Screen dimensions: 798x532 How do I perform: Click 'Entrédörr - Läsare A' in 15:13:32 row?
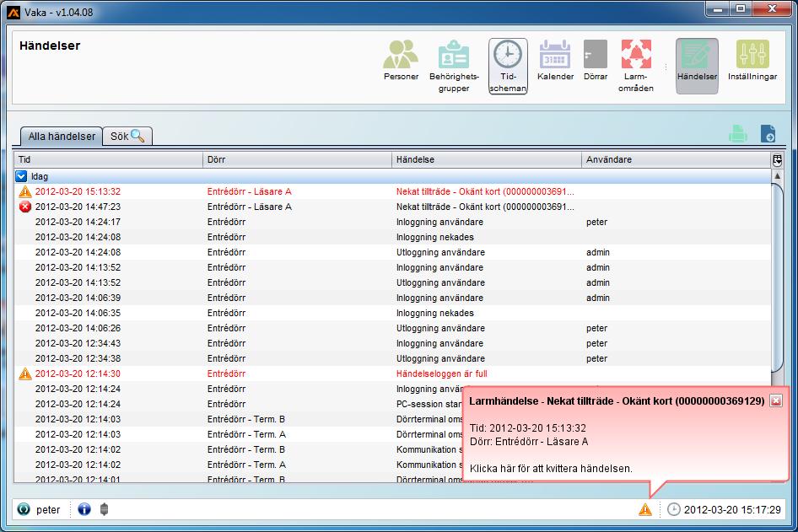pos(249,191)
